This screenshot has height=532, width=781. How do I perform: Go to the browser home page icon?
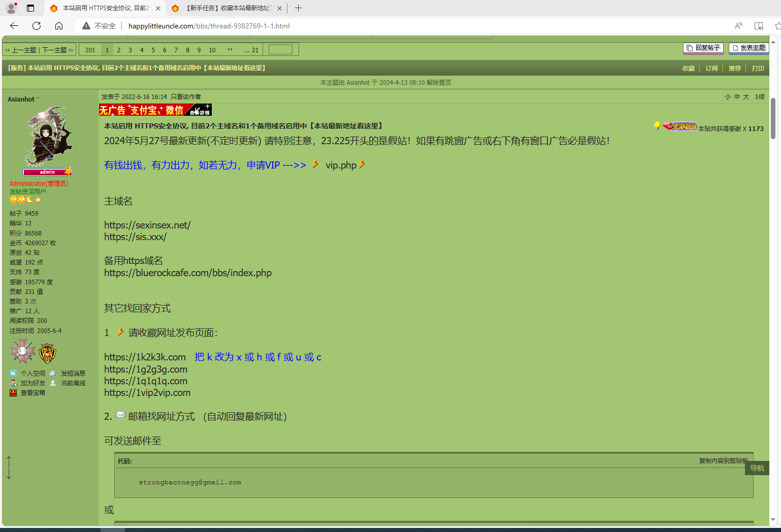[x=59, y=26]
